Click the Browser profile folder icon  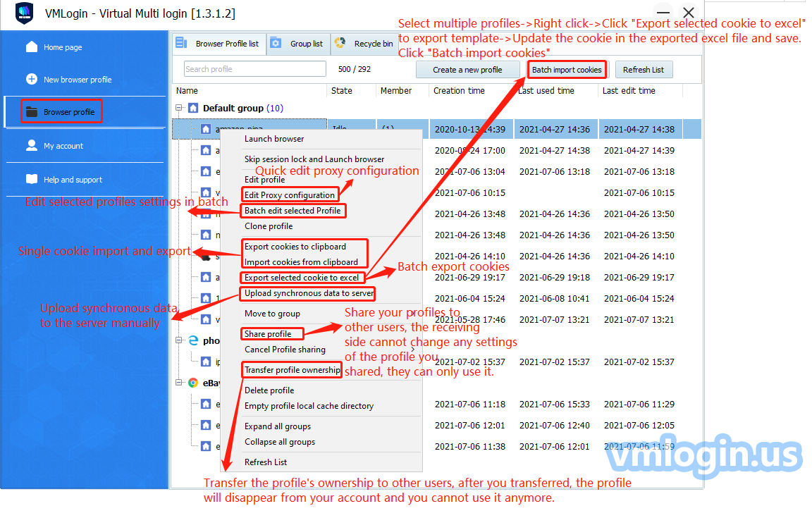pyautogui.click(x=32, y=112)
